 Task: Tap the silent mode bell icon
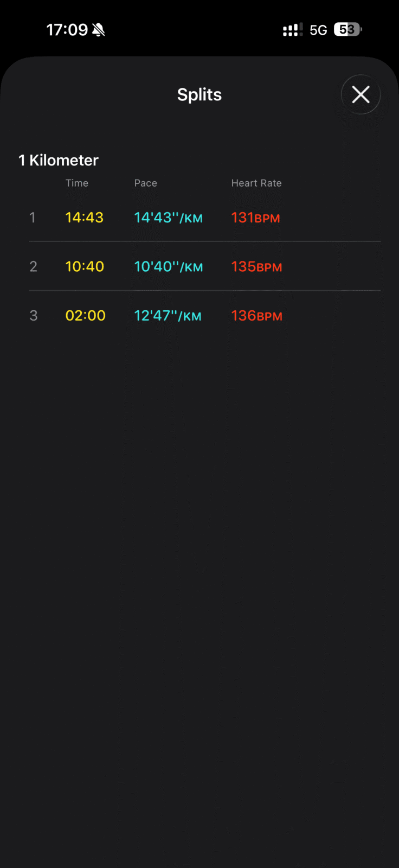[99, 30]
